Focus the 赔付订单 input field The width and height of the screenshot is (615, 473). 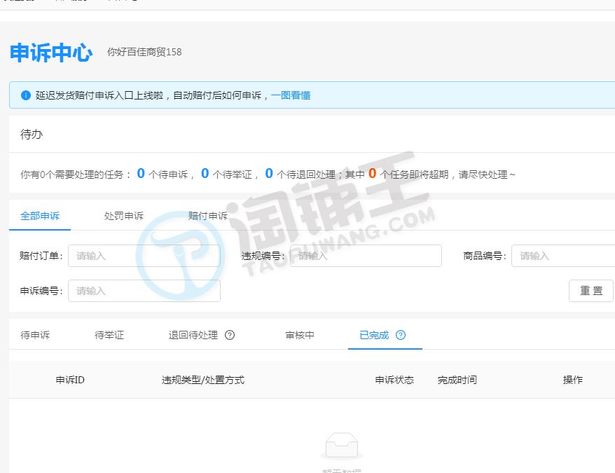pyautogui.click(x=144, y=256)
